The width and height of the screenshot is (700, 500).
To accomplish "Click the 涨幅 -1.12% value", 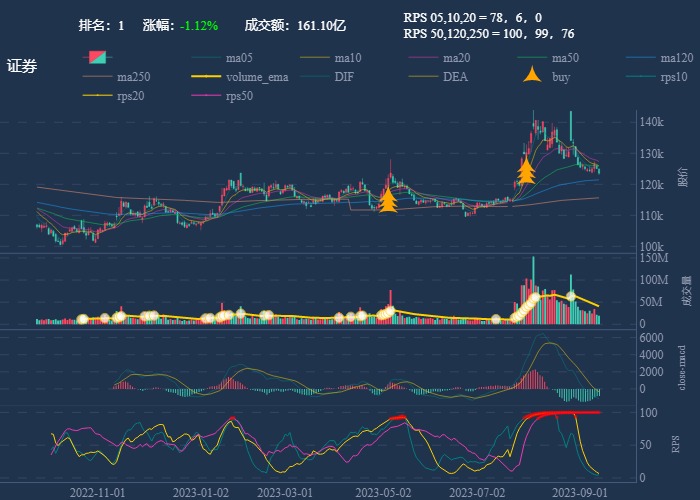I will pyautogui.click(x=199, y=25).
